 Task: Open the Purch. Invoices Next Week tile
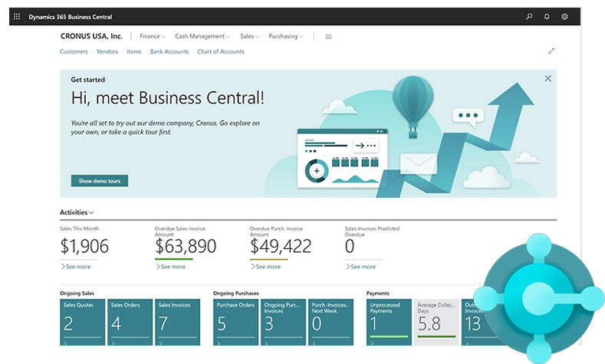330,323
